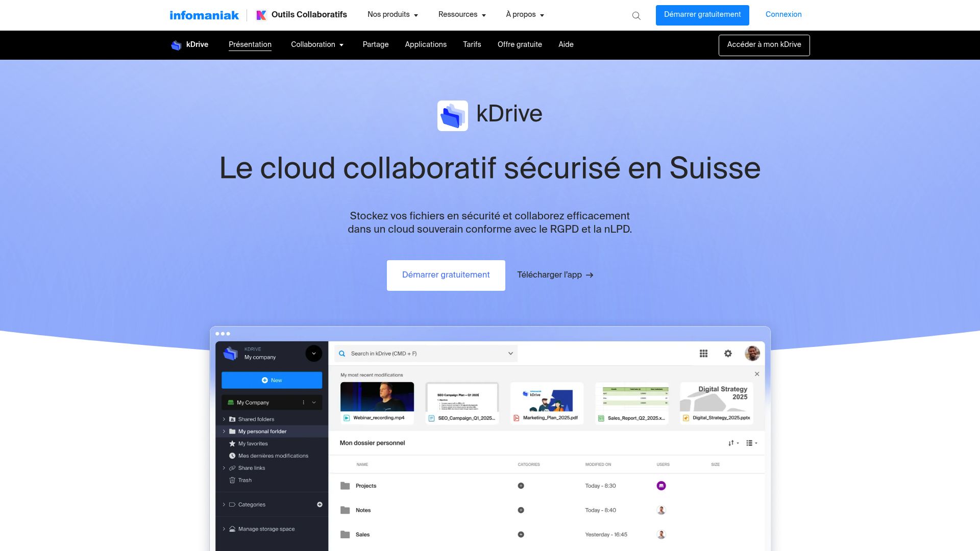Open kDrive settings via the gear icon
980x551 pixels.
[727, 353]
